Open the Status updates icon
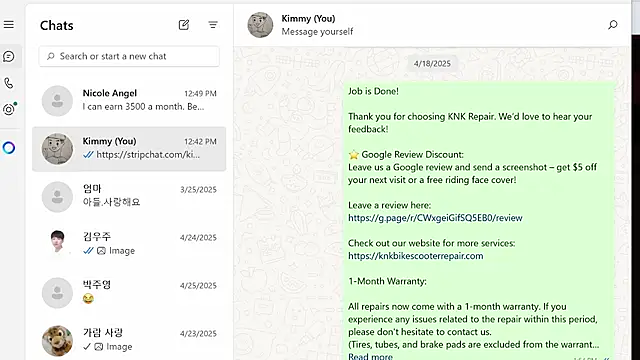This screenshot has height=360, width=640. (x=9, y=109)
